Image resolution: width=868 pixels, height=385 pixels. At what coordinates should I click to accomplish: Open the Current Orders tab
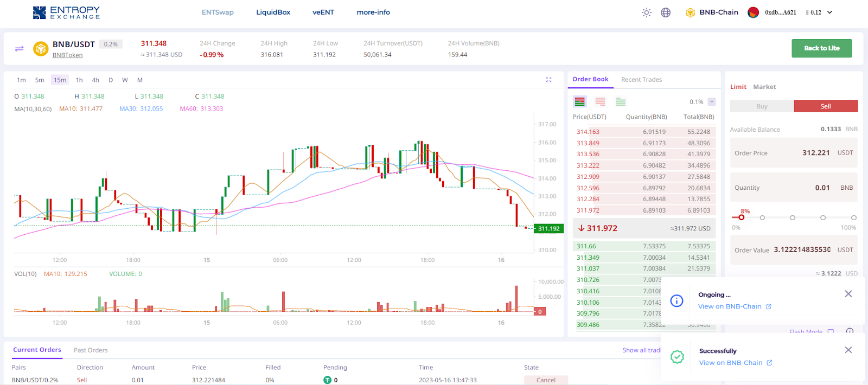click(x=37, y=350)
